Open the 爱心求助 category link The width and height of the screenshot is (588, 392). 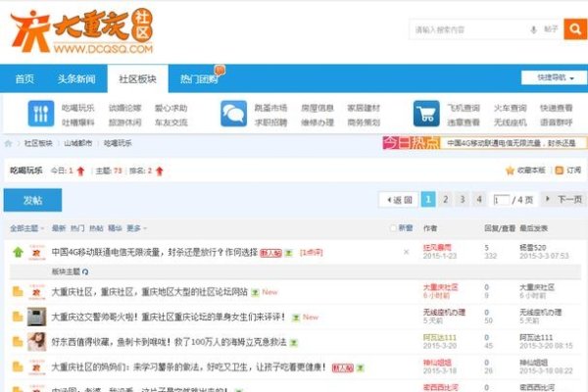point(171,108)
